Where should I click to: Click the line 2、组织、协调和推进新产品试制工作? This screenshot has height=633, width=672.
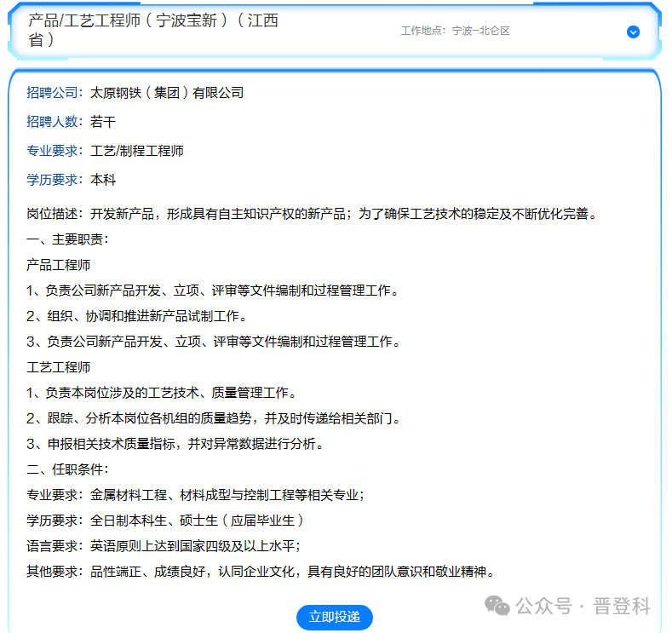pos(137,316)
